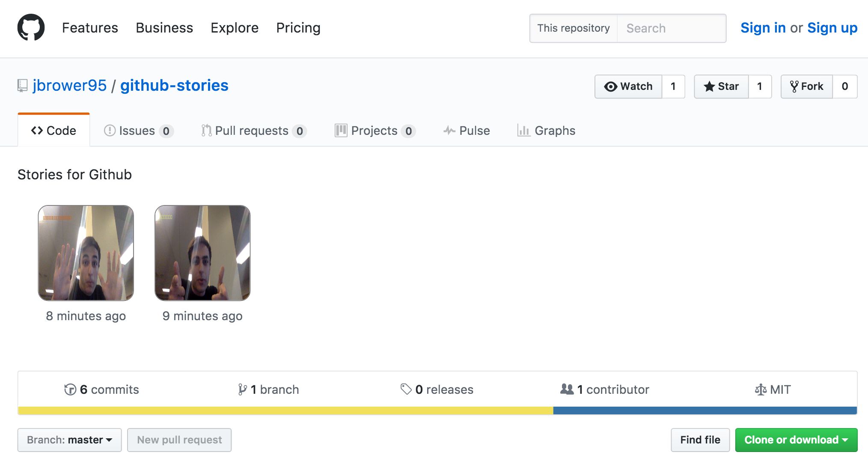Click the 'Stories for Github' description text
The image size is (868, 458).
coord(74,175)
